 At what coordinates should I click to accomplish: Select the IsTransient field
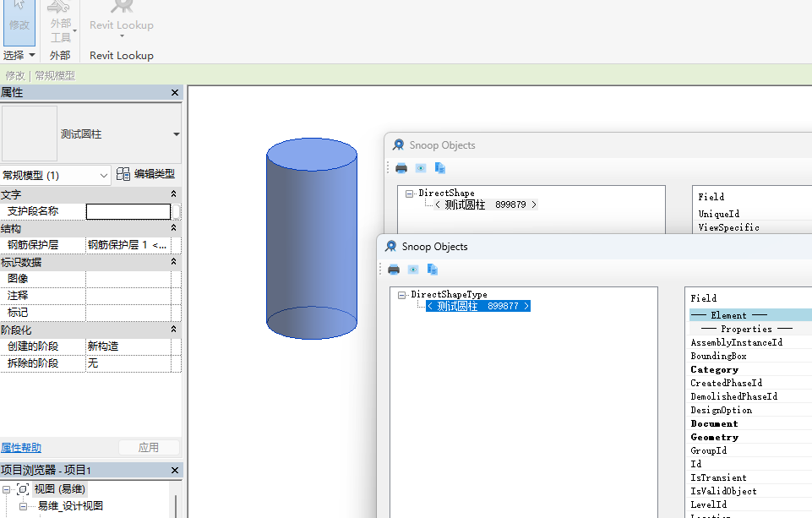coord(718,477)
